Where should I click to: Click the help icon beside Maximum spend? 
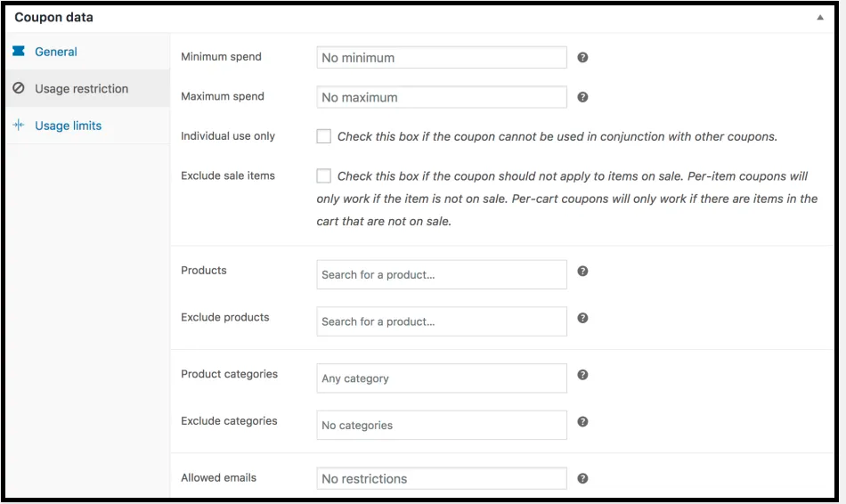pyautogui.click(x=582, y=97)
